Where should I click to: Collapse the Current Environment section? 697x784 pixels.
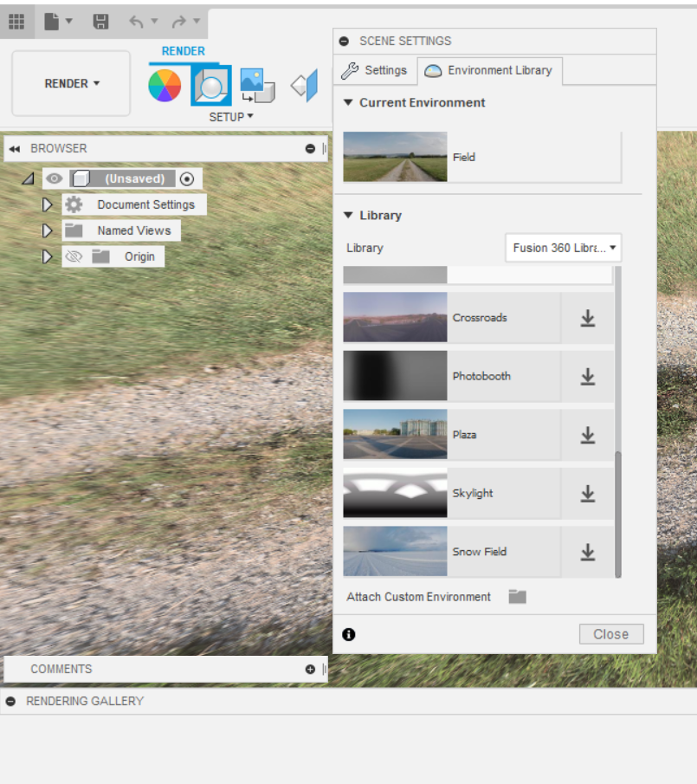348,102
